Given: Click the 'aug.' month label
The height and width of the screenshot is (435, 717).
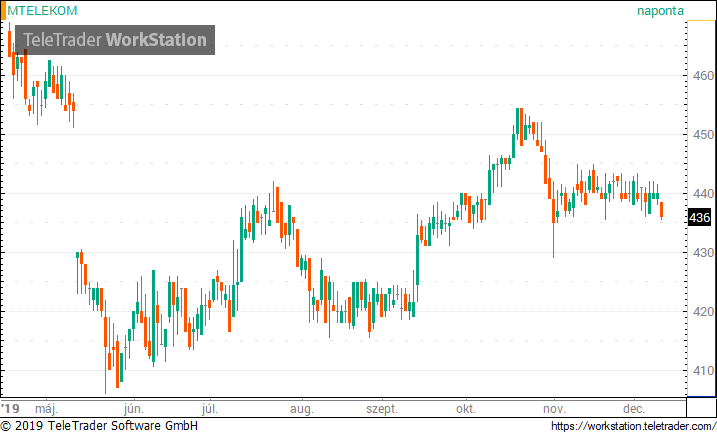Looking at the screenshot, I should (x=302, y=408).
